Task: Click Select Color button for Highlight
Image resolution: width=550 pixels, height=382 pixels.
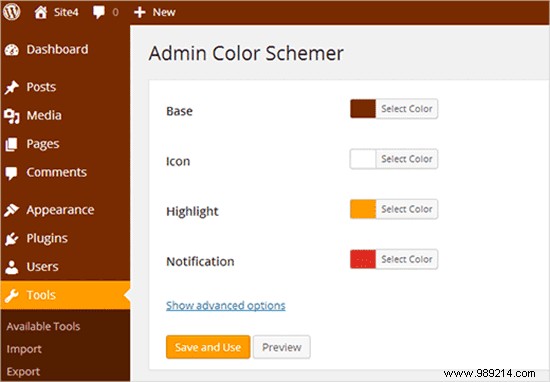Action: 407,209
